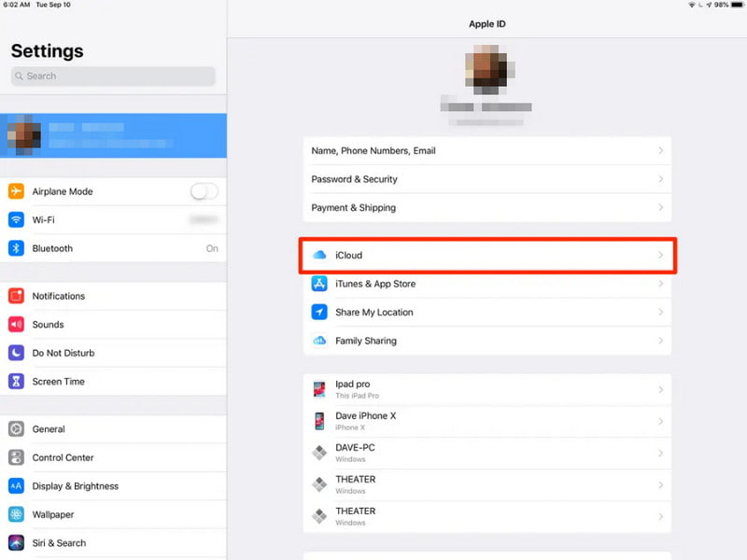Tap the Wi-Fi status bar indicator
The height and width of the screenshot is (560, 747).
692,5
